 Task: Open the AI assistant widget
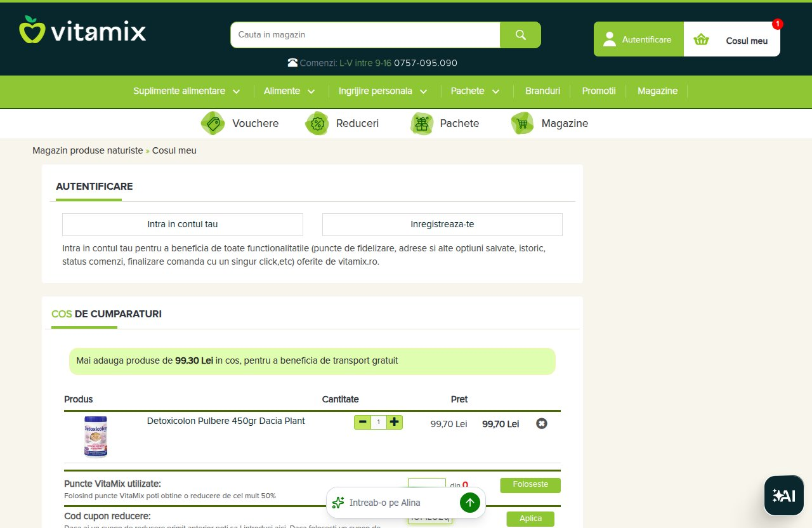784,496
